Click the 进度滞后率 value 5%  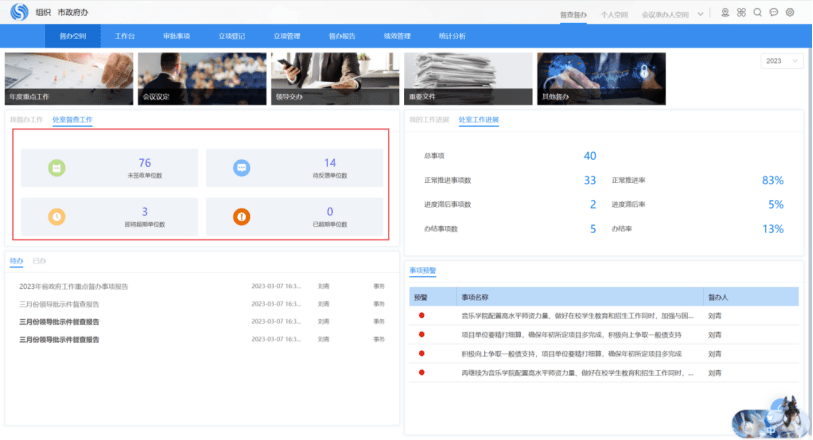pyautogui.click(x=776, y=204)
